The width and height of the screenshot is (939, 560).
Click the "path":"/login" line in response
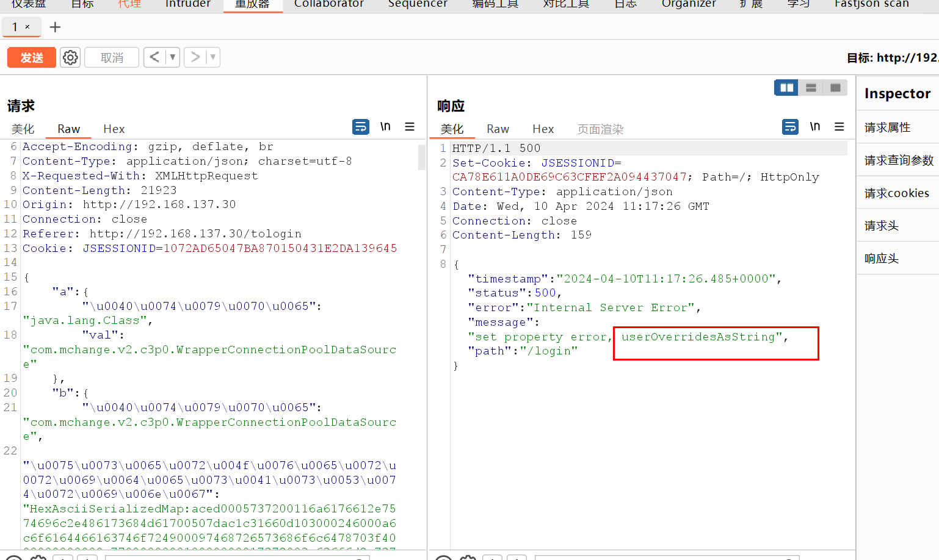pos(523,351)
